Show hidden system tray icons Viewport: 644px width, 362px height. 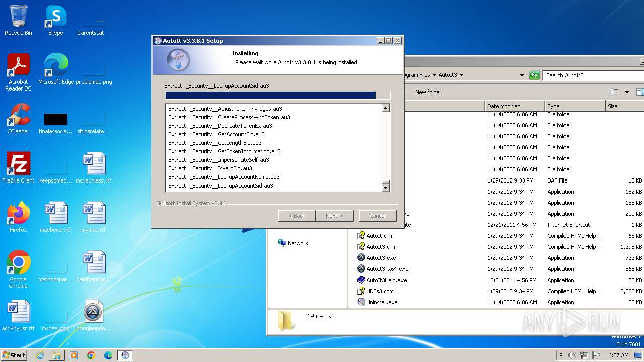pyautogui.click(x=561, y=355)
